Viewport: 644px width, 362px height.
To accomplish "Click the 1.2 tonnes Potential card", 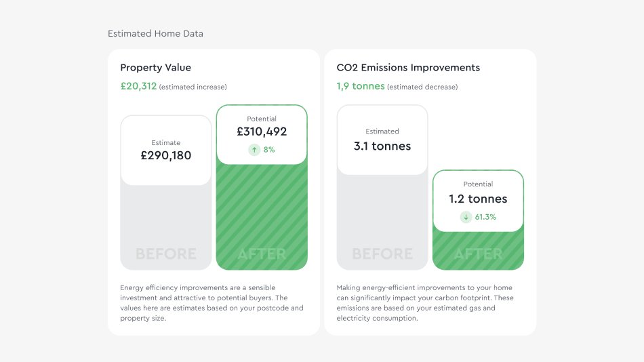I will pos(478,201).
